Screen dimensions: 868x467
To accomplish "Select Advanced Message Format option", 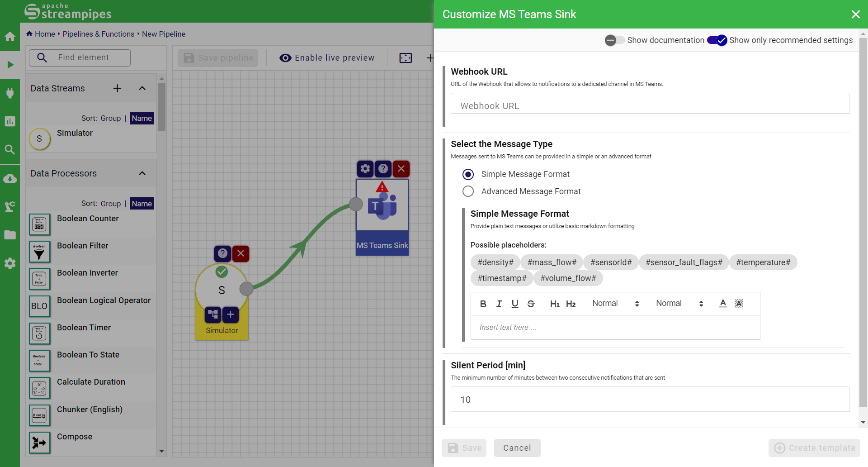I will pos(468,191).
